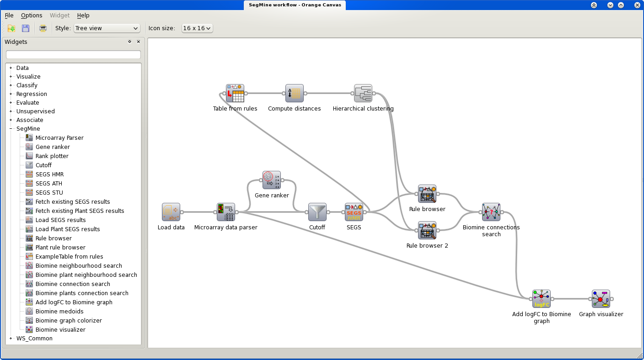Collapse the SegMine category
Image resolution: width=644 pixels, height=360 pixels.
(x=11, y=129)
